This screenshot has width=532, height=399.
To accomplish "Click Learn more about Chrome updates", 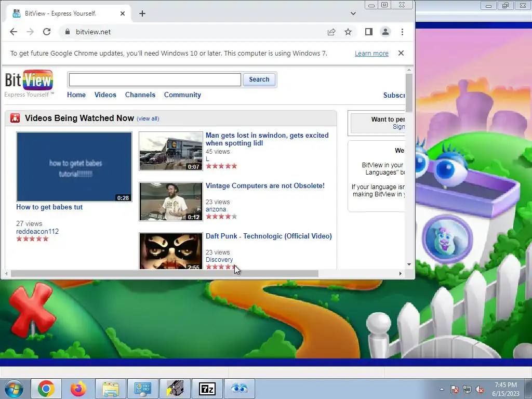I will 371,54.
